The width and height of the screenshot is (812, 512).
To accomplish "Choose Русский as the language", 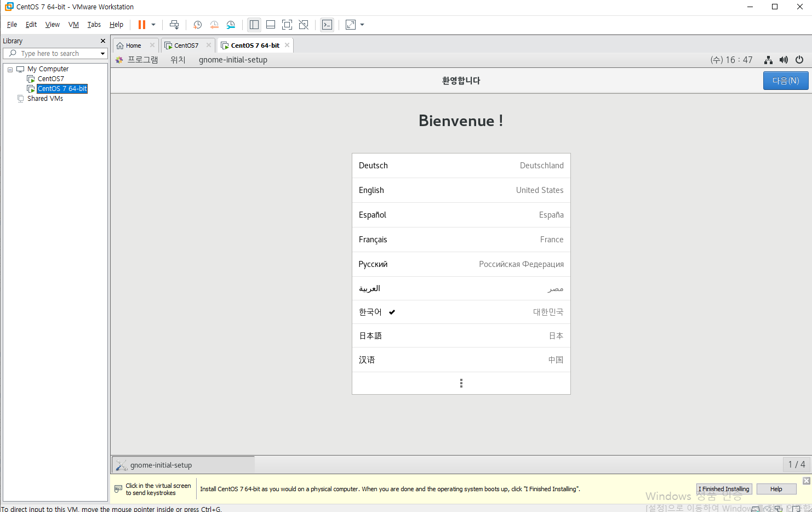I will pos(461,264).
